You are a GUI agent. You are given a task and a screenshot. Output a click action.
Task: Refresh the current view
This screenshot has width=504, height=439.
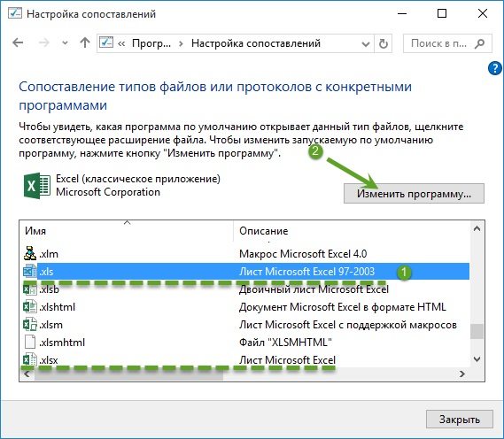pyautogui.click(x=384, y=43)
